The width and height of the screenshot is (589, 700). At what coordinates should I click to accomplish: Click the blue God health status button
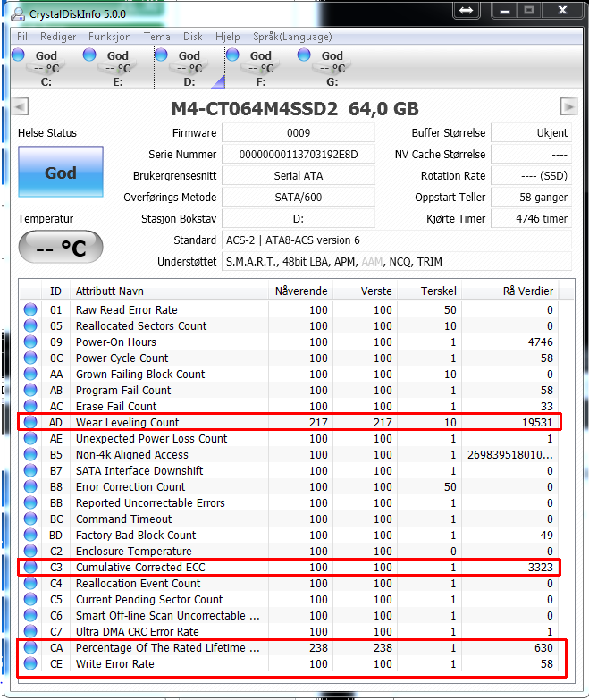(x=61, y=172)
